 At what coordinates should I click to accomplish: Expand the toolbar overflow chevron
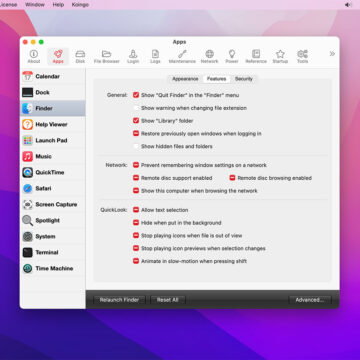tap(332, 54)
